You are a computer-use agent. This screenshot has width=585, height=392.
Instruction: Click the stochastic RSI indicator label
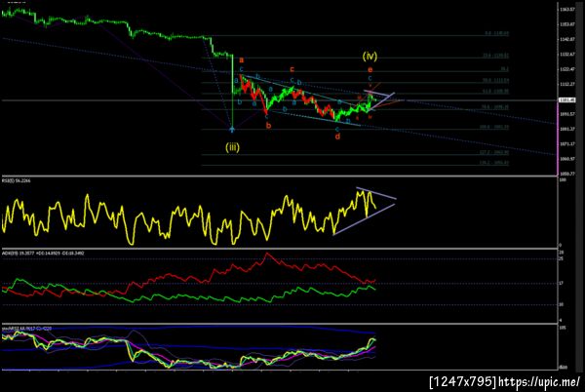27,329
